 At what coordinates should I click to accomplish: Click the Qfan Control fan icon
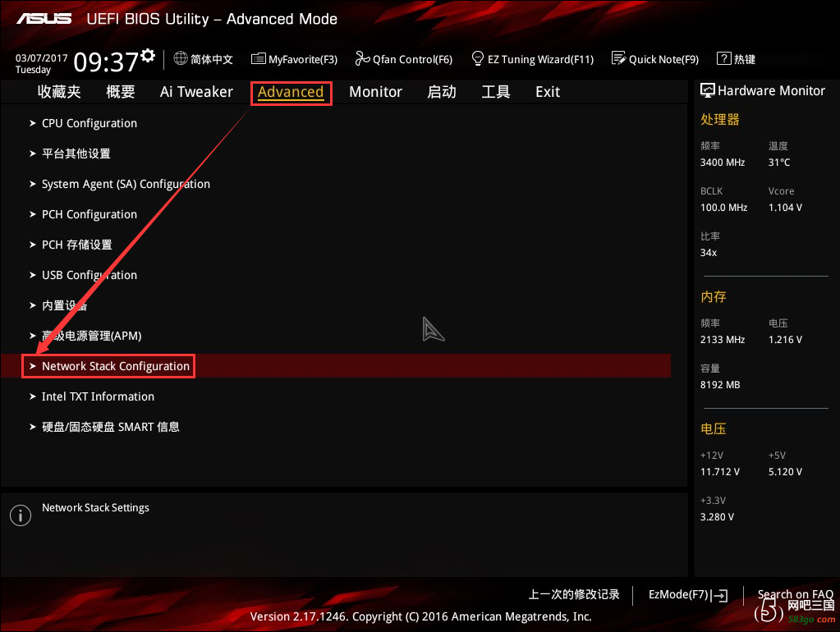click(x=363, y=58)
